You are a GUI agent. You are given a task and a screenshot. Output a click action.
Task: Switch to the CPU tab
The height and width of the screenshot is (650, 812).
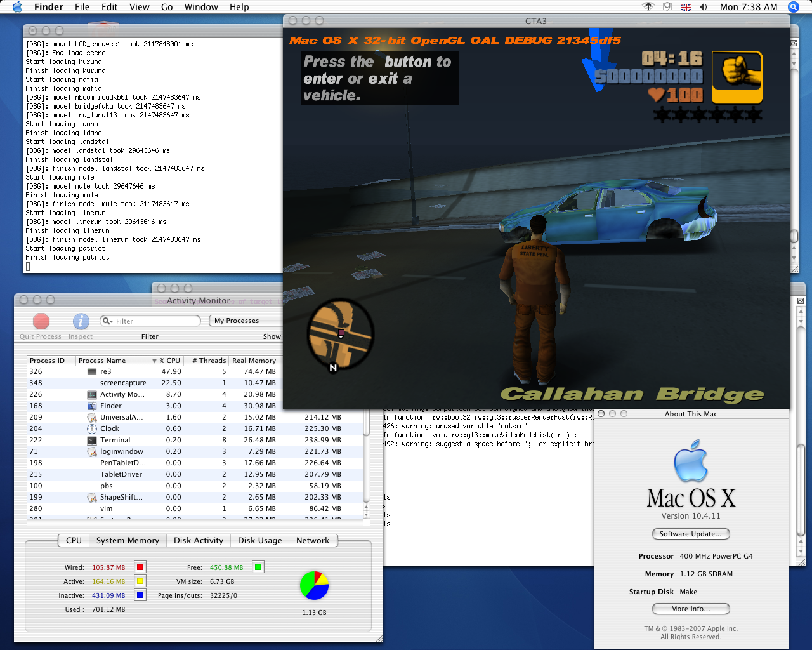[74, 540]
